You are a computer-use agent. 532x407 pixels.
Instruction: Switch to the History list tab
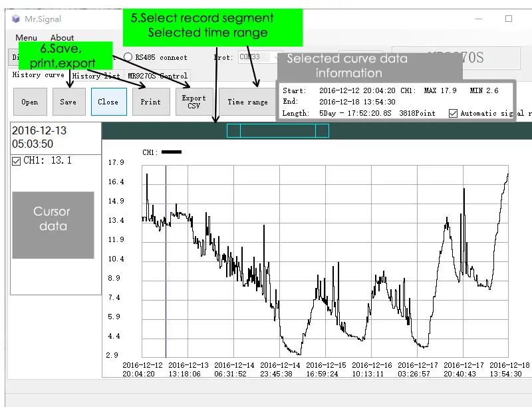(x=96, y=76)
